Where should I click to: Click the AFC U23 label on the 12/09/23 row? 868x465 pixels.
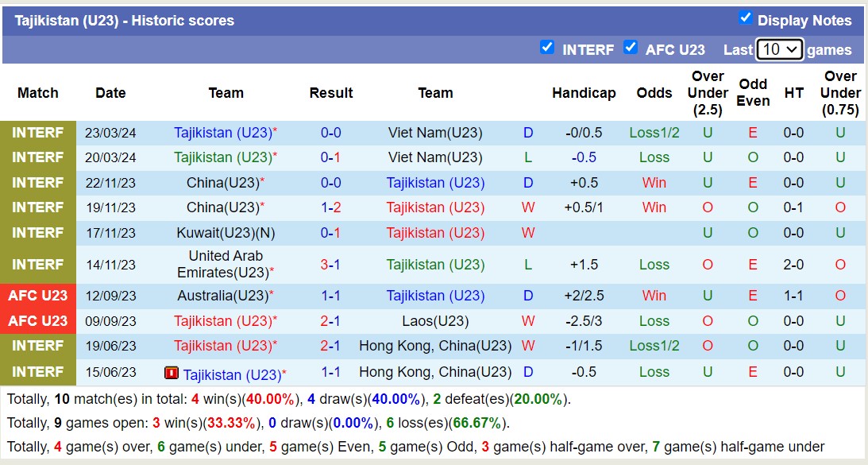pyautogui.click(x=37, y=296)
